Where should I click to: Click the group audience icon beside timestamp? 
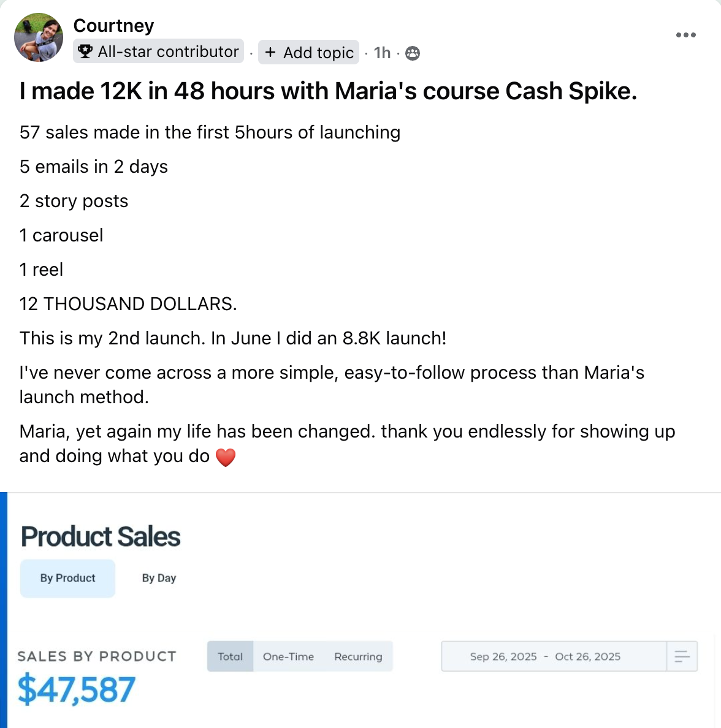[413, 53]
